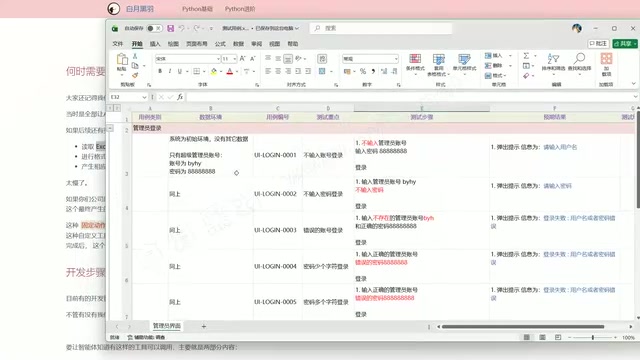Switch to the Insert ribbon tab

click(155, 44)
